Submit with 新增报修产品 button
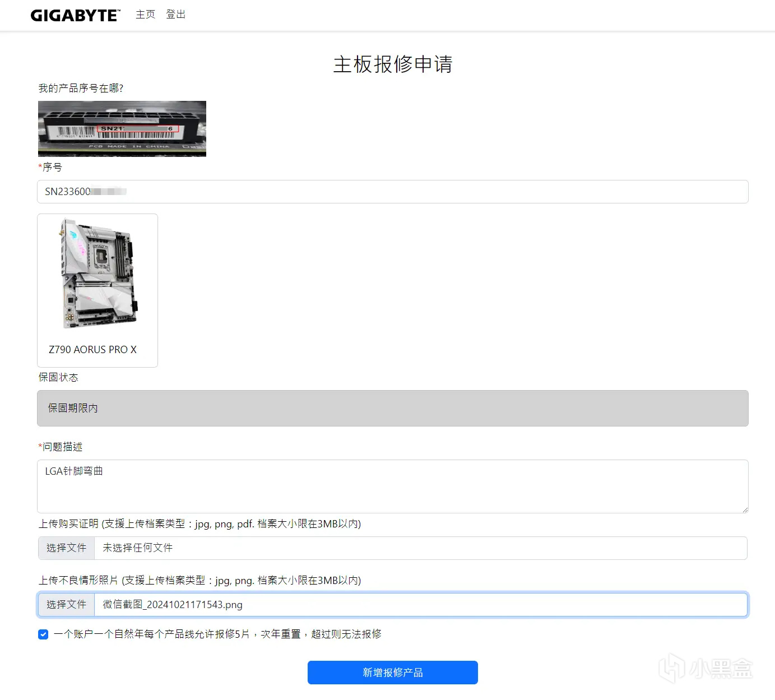The height and width of the screenshot is (700, 775). click(392, 673)
